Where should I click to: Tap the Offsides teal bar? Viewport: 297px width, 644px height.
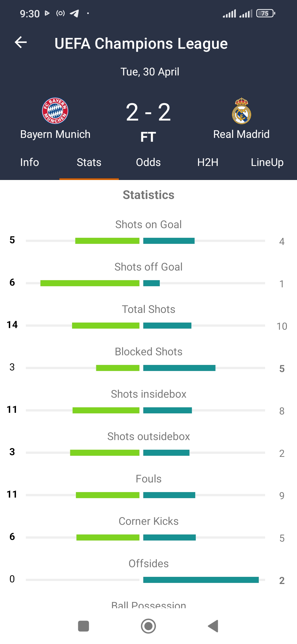(x=201, y=580)
